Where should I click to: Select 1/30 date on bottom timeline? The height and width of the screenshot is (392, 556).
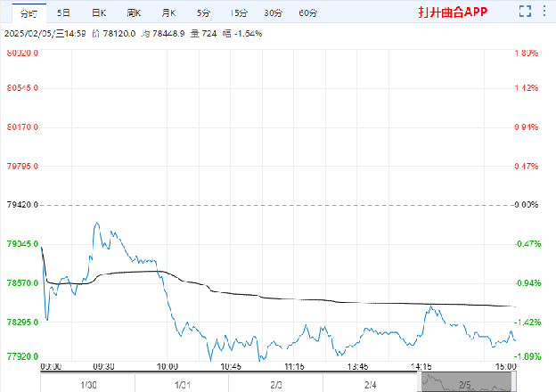[x=89, y=384]
